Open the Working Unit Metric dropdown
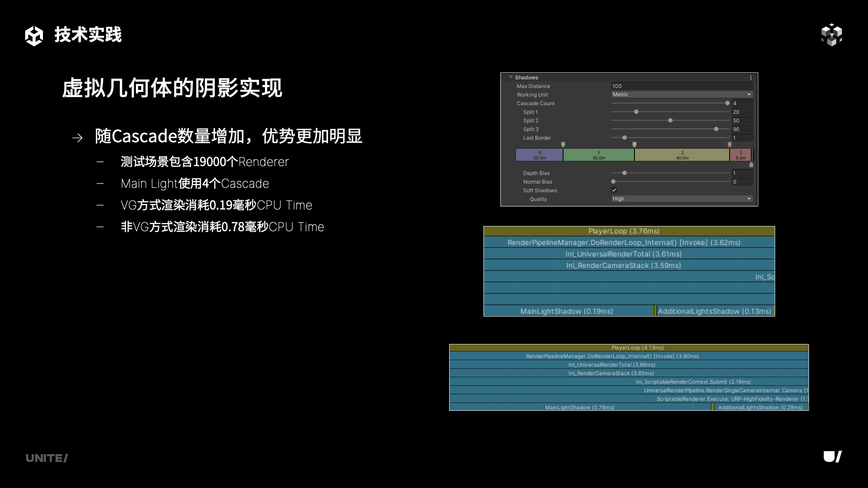This screenshot has height=488, width=868. tap(681, 95)
